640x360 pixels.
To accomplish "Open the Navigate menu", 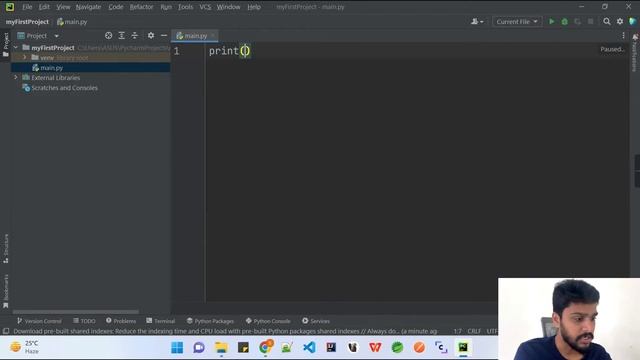I will pyautogui.click(x=88, y=7).
